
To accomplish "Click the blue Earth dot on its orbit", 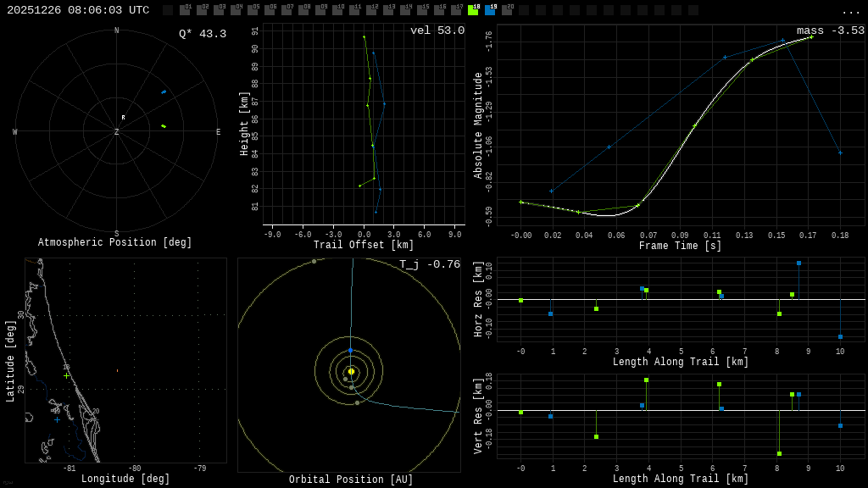I will click(350, 350).
